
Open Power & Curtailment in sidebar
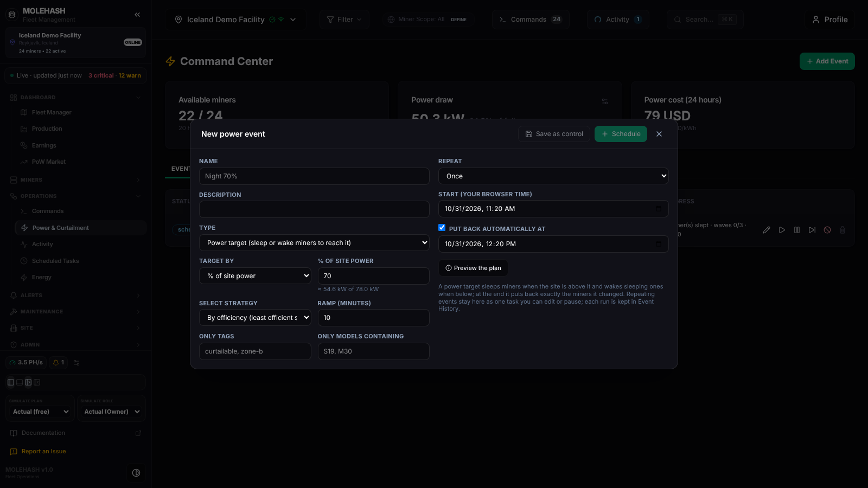(x=81, y=228)
